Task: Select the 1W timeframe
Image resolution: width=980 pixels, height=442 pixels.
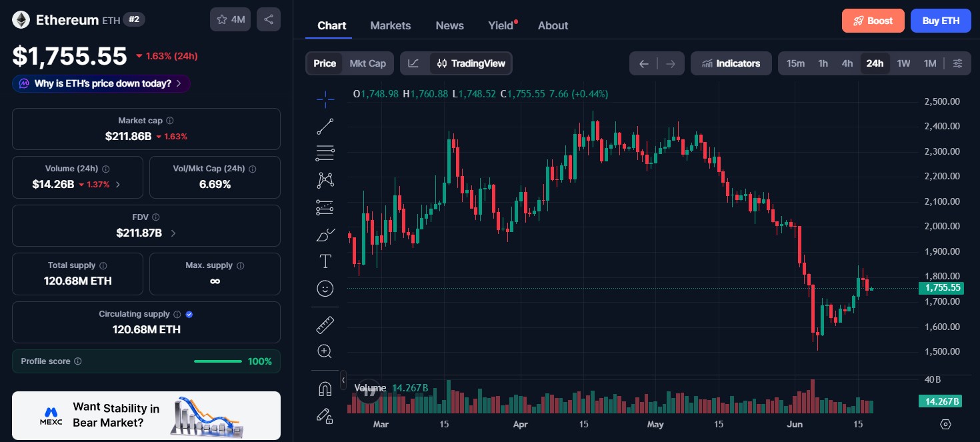Action: click(903, 63)
